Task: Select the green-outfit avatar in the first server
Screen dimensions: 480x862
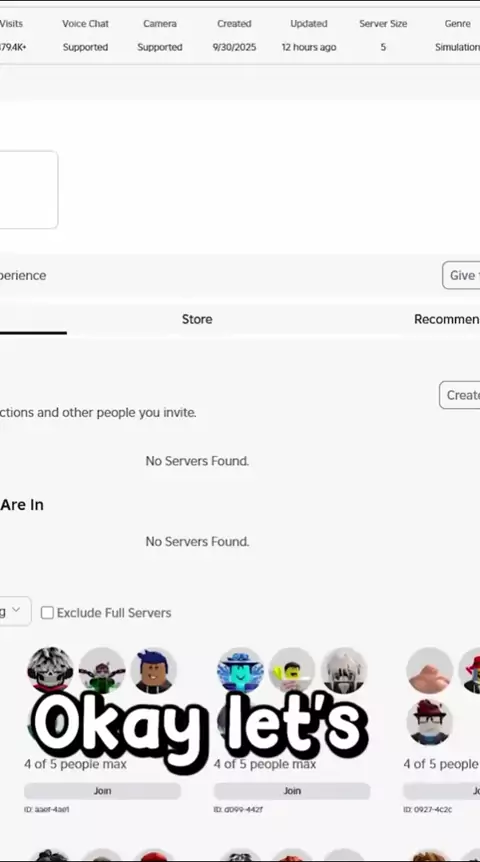Action: (102, 670)
